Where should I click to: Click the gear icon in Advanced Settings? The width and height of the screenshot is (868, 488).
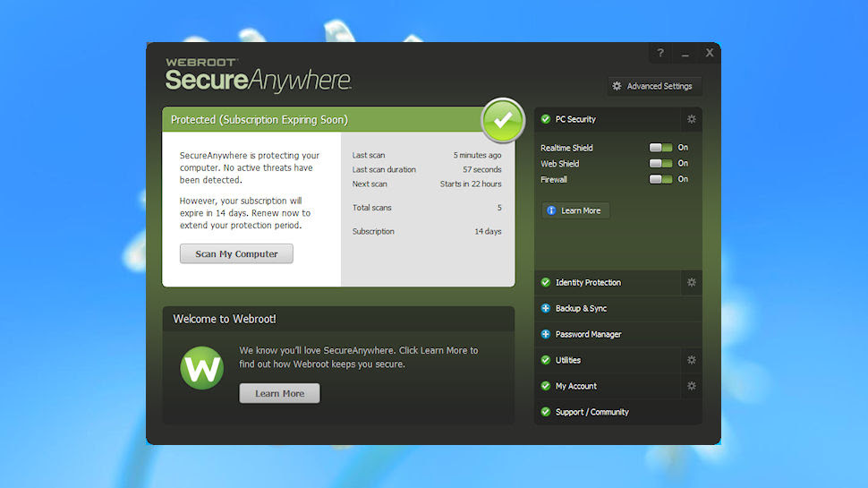coord(617,86)
